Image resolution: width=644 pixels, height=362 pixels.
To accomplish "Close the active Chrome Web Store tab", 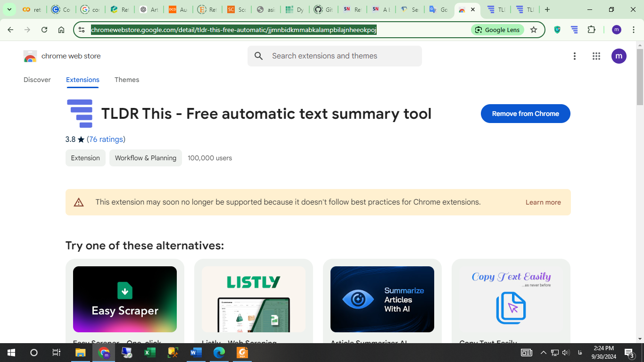I will pos(473,9).
